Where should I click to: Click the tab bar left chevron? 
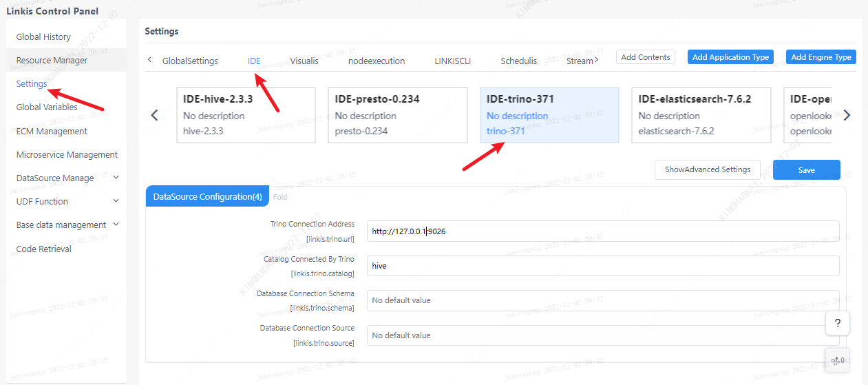click(x=150, y=60)
